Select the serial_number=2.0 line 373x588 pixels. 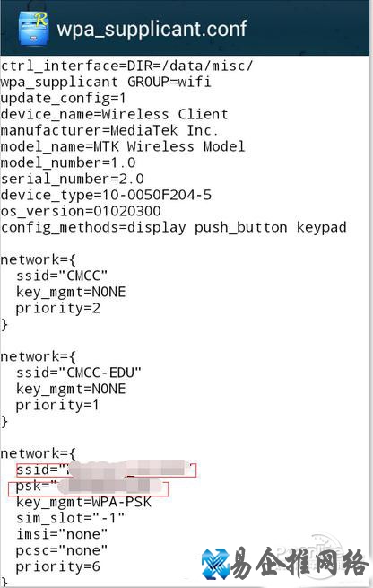coord(72,179)
